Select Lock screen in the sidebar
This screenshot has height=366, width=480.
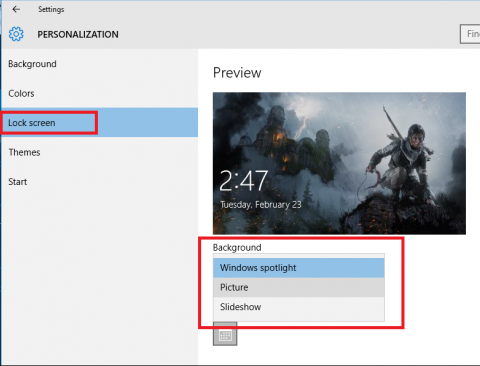pos(99,123)
